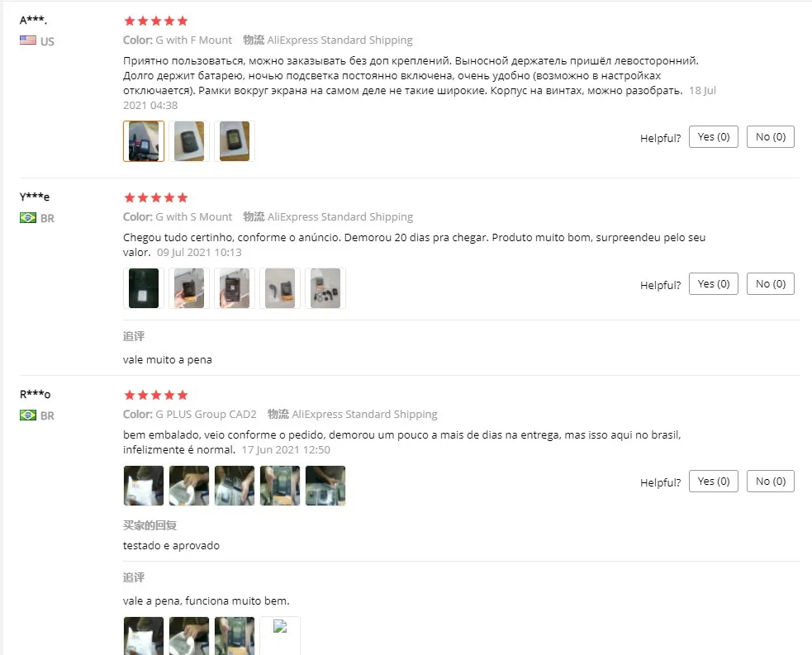Open first photo in A***.'s review

pos(144,141)
